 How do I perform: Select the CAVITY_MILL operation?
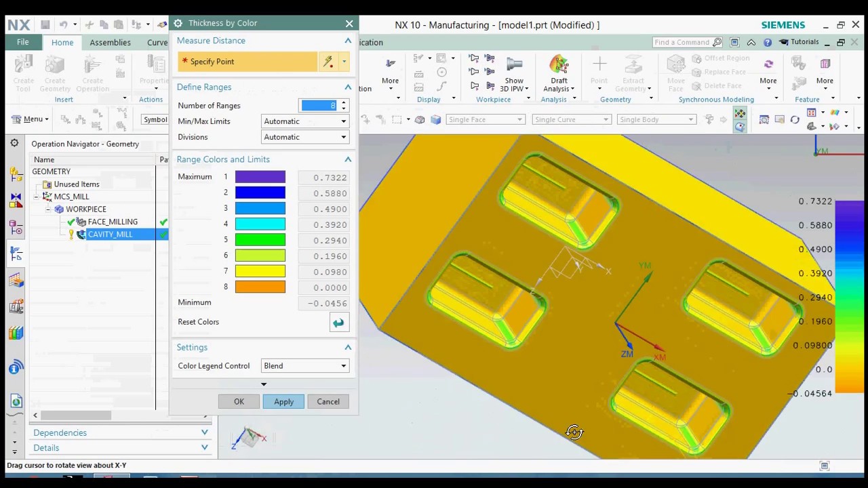coord(110,235)
